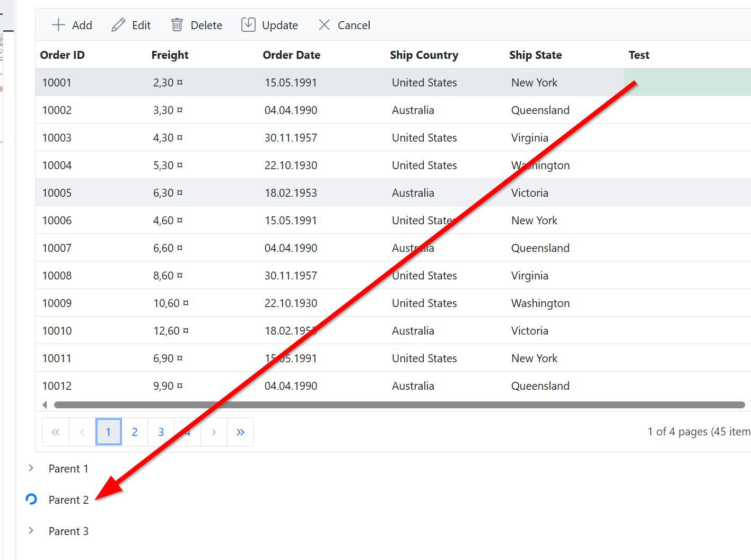751x560 pixels.
Task: Sort by Ship Country column header
Action: pos(424,55)
